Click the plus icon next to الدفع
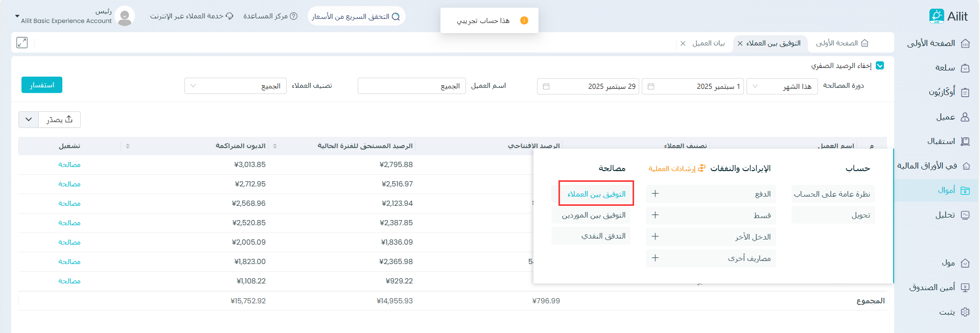This screenshot has width=980, height=333. coord(655,194)
